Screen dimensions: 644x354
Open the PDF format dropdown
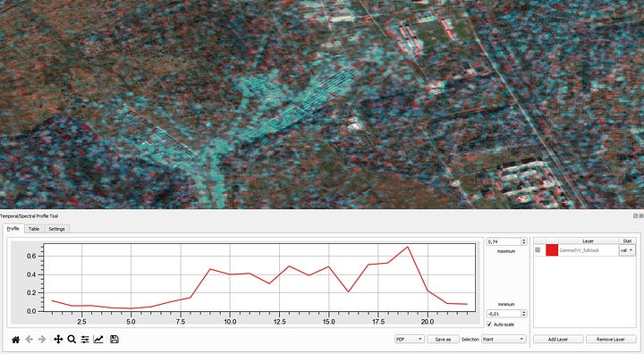pos(409,339)
